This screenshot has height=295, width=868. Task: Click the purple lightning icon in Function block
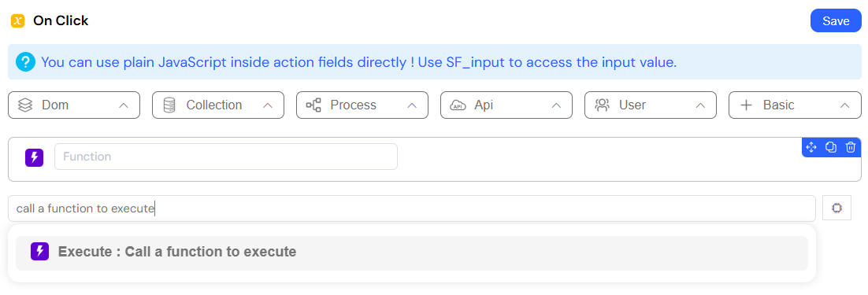click(x=35, y=157)
